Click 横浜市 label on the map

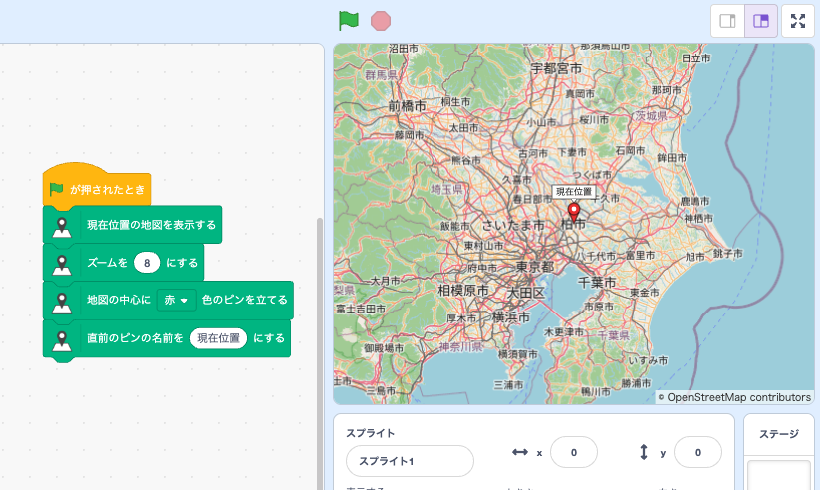[510, 316]
